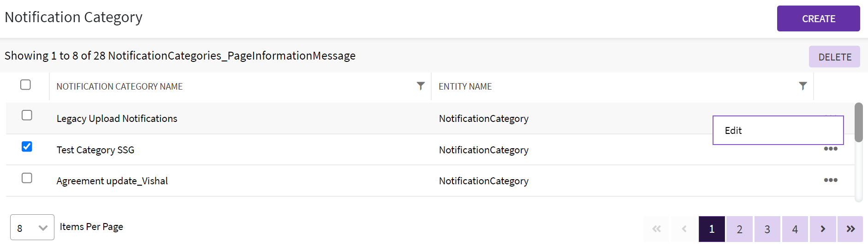Click the CREATE button
868x248 pixels.
click(x=818, y=19)
